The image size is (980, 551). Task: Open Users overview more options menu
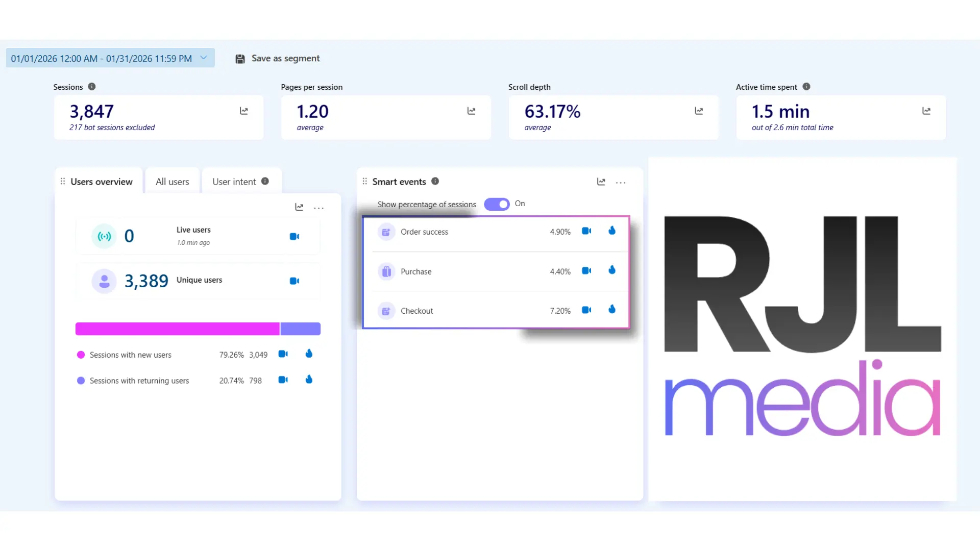point(319,208)
